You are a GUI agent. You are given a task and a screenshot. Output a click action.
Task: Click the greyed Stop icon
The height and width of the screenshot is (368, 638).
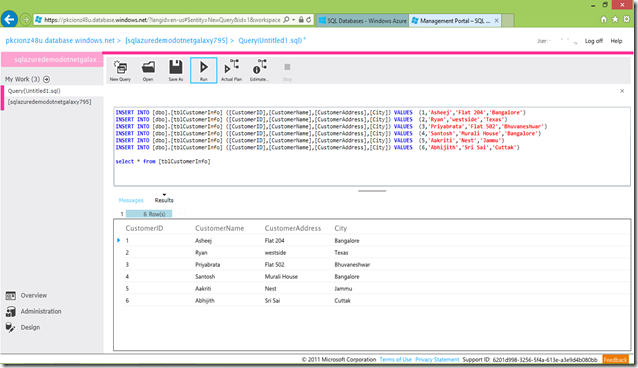[287, 70]
